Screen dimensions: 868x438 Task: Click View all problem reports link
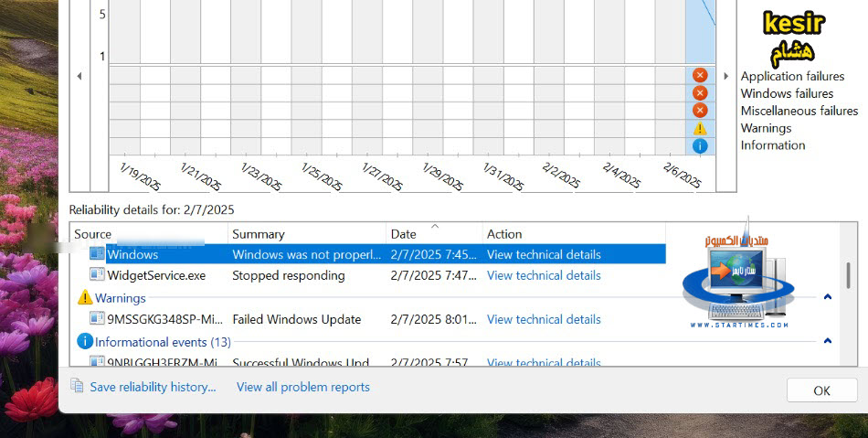coord(302,387)
